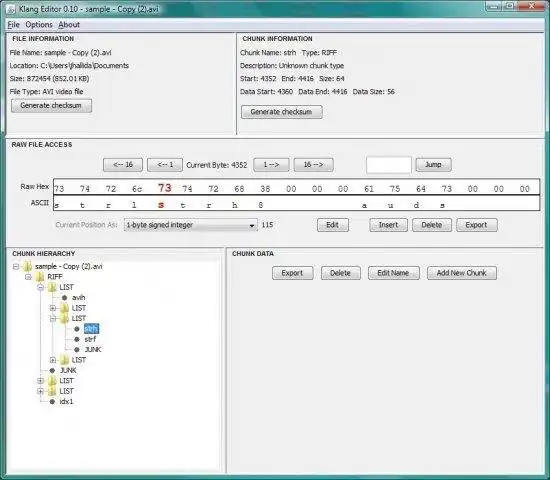
Task: Select the avih chunk bullet icon
Action: [65, 298]
